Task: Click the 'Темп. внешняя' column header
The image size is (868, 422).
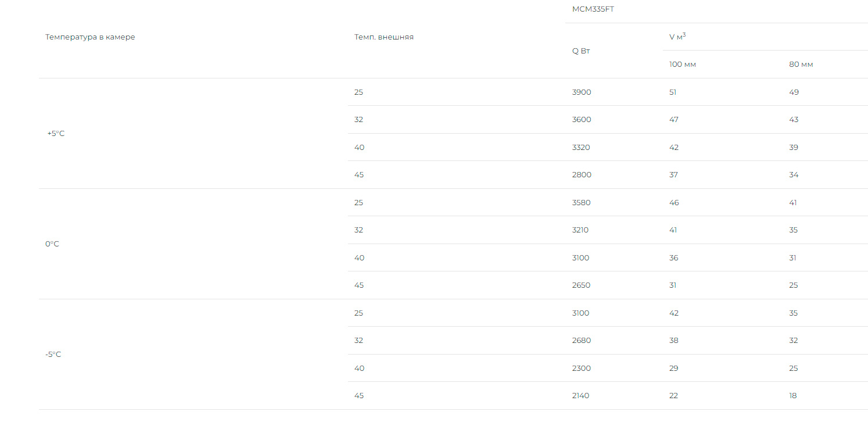Action: pyautogui.click(x=384, y=37)
